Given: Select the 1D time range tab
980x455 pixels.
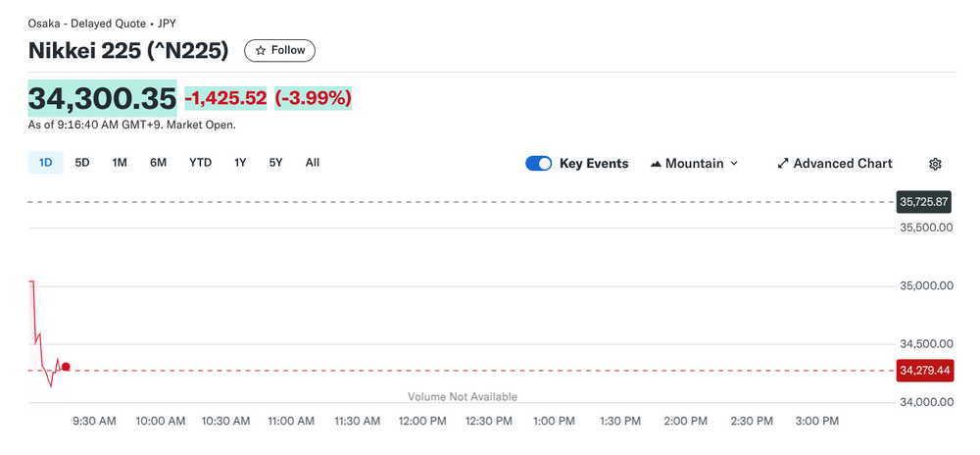Looking at the screenshot, I should tap(45, 163).
